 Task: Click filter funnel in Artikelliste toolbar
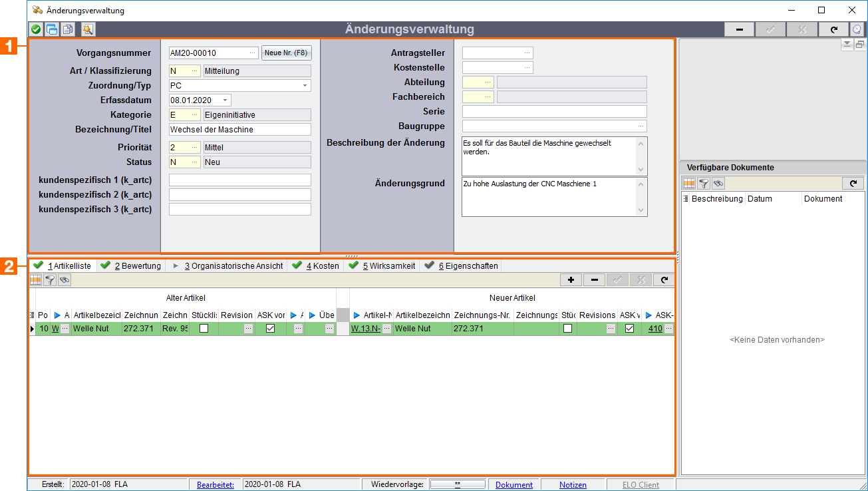click(50, 280)
